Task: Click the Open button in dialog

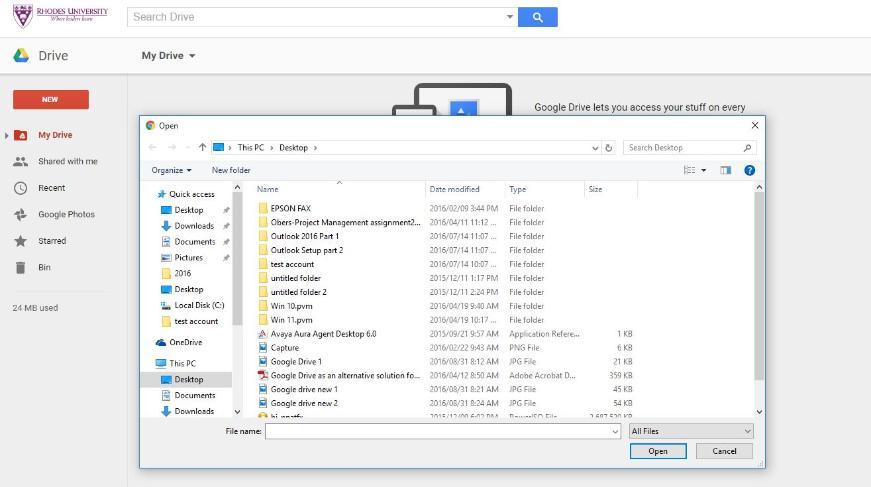Action: (658, 451)
